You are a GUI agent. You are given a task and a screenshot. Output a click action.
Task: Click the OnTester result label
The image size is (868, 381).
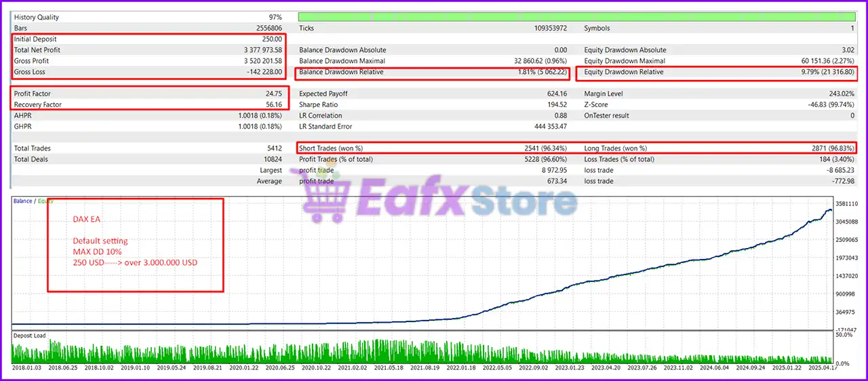click(606, 115)
